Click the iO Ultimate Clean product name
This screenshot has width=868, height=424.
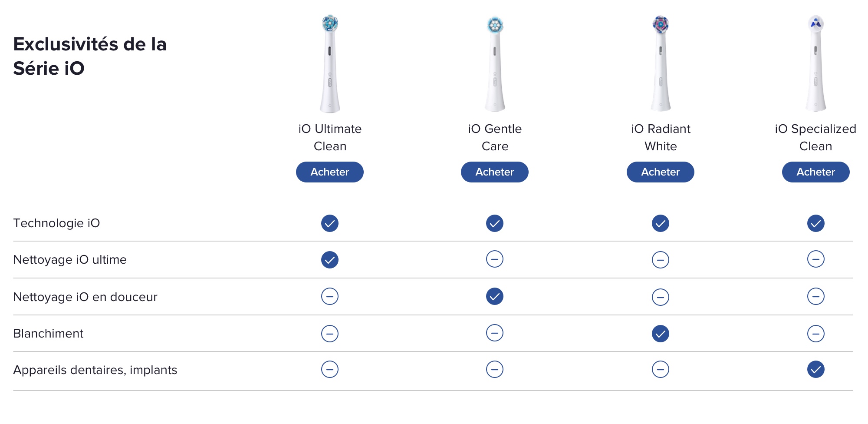[330, 137]
